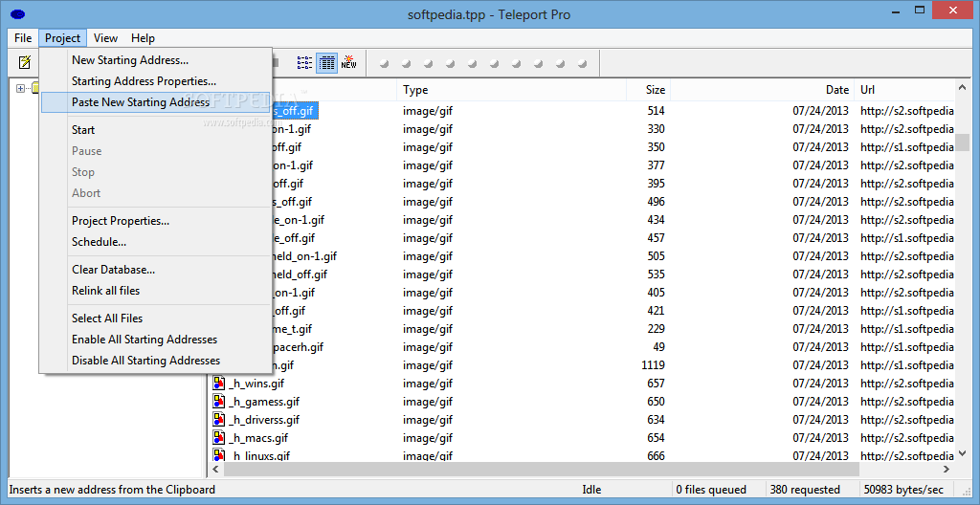Close the open Project menu

(x=62, y=38)
